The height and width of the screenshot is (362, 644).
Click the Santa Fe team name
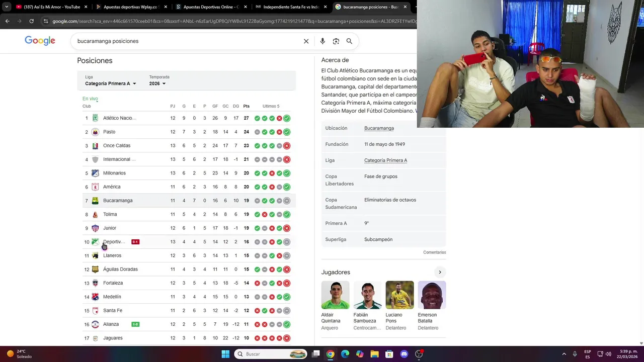point(113,311)
